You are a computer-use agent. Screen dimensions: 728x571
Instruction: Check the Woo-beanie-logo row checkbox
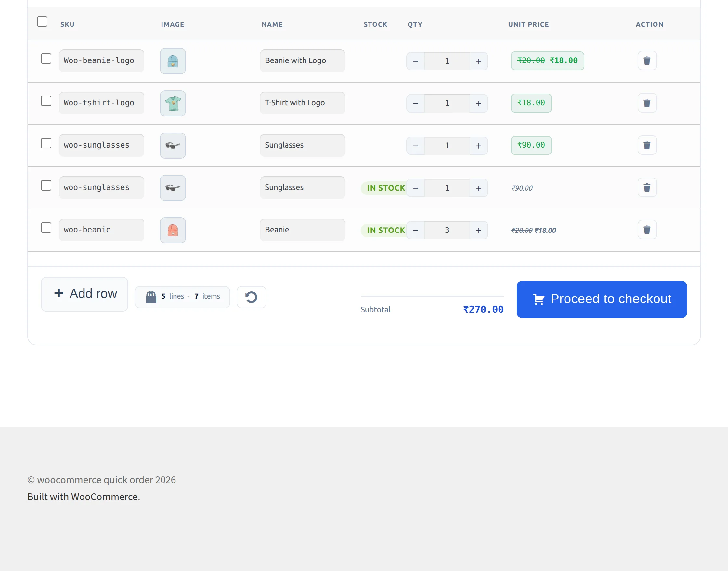click(x=46, y=59)
